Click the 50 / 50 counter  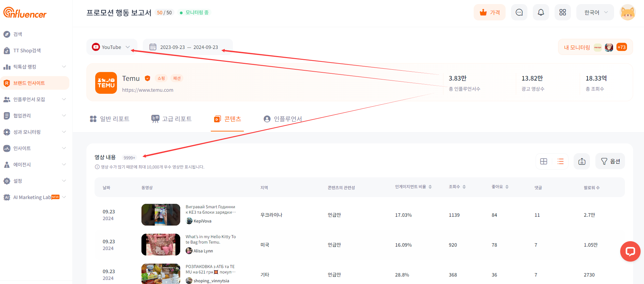[164, 13]
